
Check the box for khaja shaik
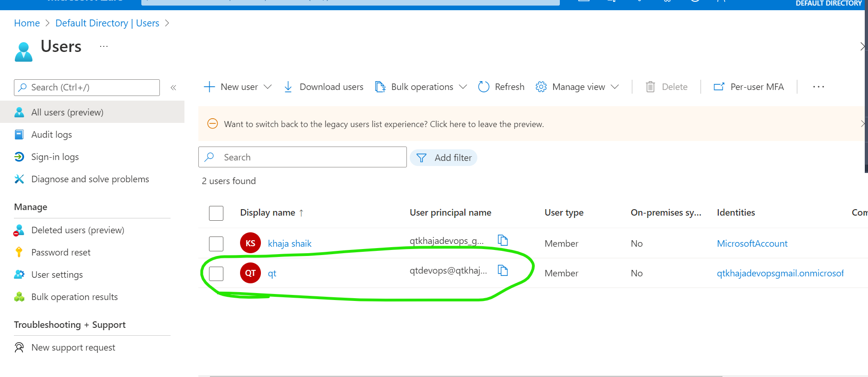(x=216, y=243)
